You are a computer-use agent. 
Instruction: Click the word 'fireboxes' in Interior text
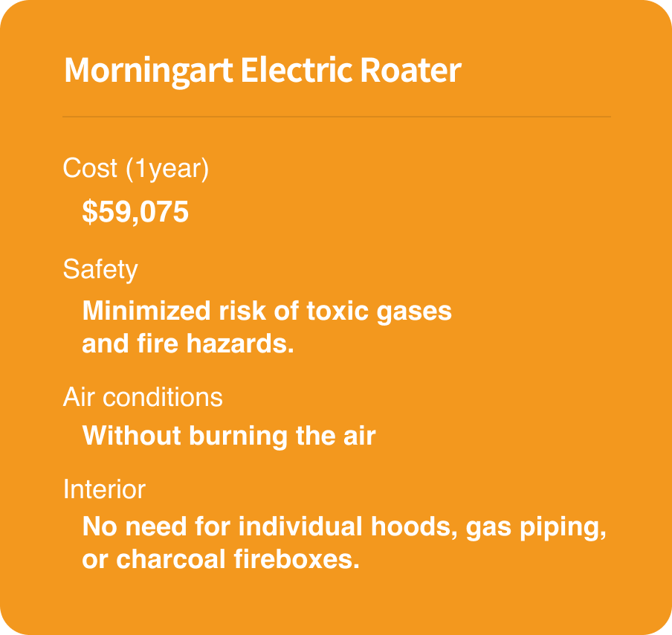click(294, 560)
